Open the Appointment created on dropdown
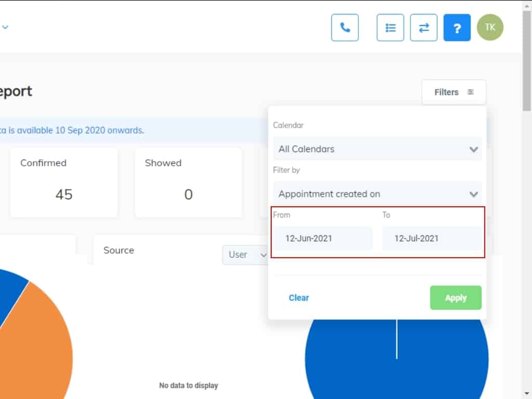The image size is (532, 399). (377, 194)
